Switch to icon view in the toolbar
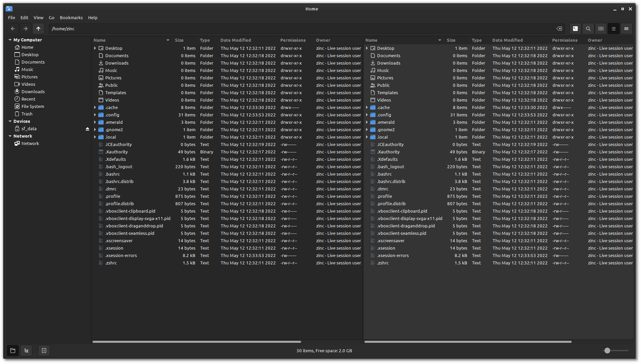Screen dimensions: 641x364 601,29
